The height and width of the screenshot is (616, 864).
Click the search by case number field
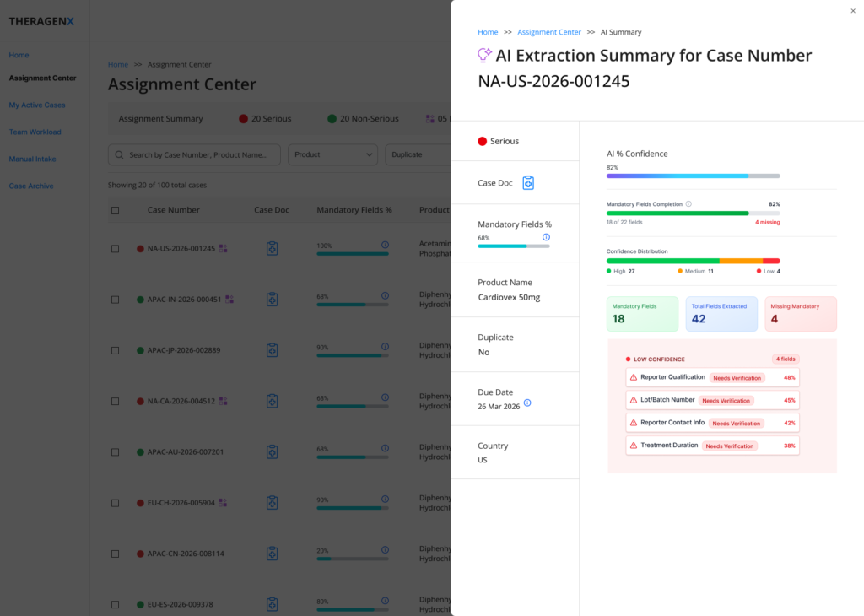point(195,154)
